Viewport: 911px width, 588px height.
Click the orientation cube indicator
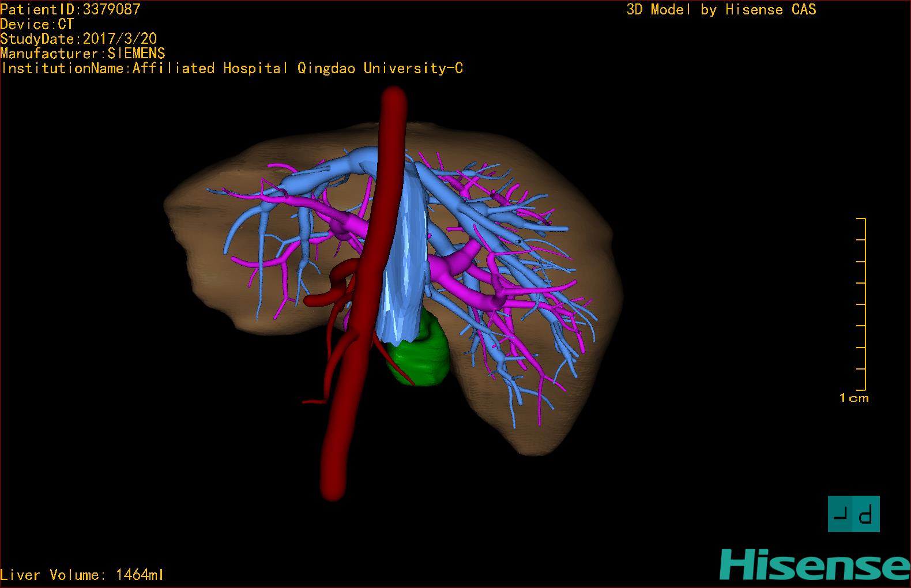click(x=853, y=514)
